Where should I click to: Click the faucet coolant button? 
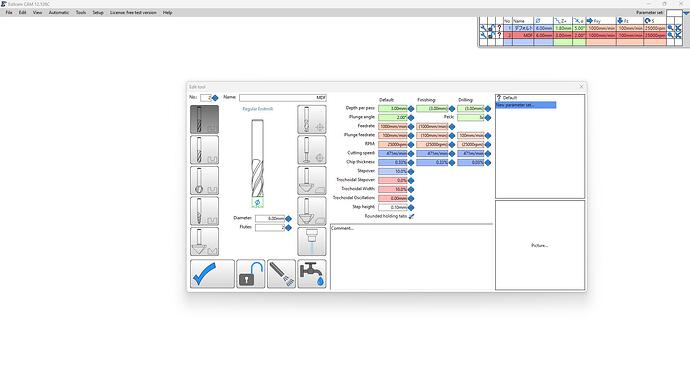coord(312,274)
